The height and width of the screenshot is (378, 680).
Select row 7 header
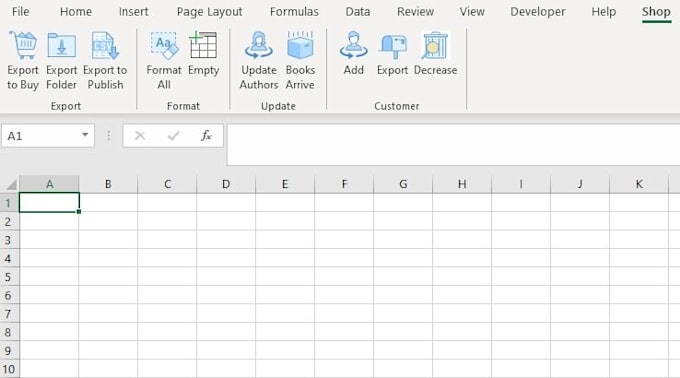[9, 313]
